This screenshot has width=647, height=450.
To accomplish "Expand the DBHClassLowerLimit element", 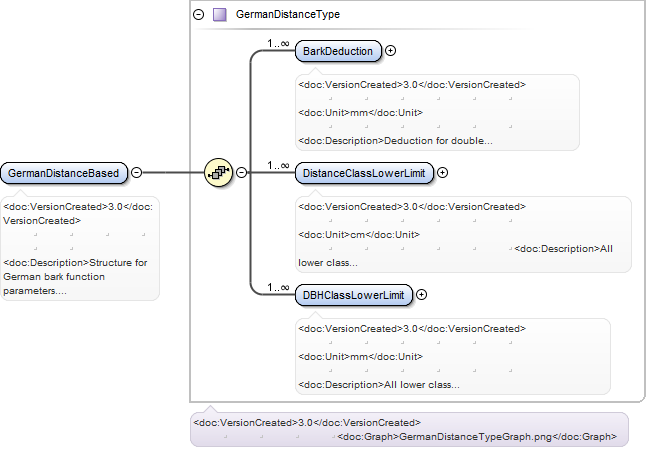I will (421, 295).
